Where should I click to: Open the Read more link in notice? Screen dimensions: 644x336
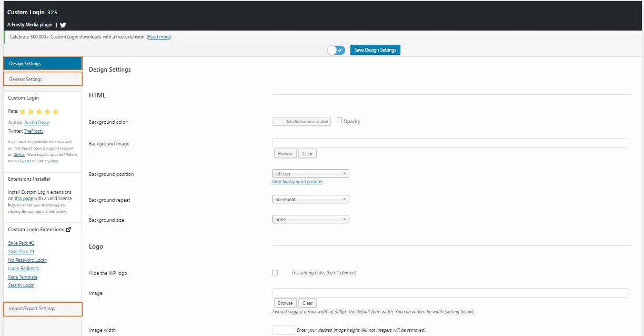(x=159, y=37)
